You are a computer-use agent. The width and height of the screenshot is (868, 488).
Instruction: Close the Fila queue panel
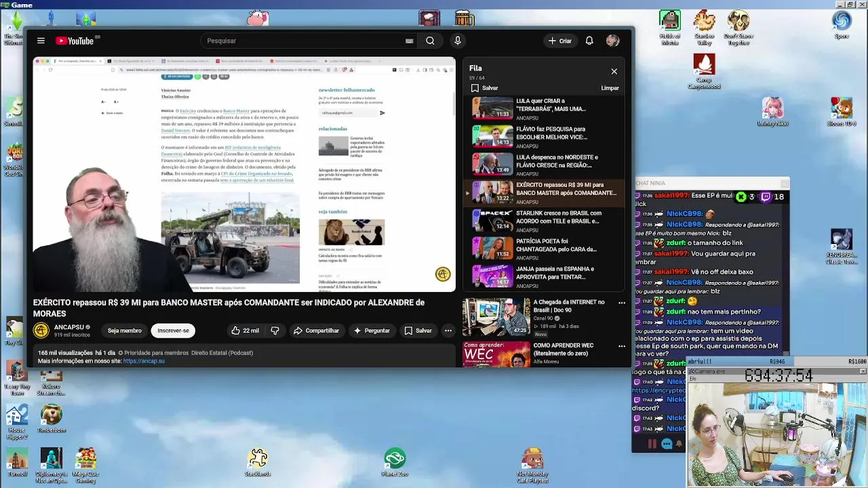click(614, 71)
